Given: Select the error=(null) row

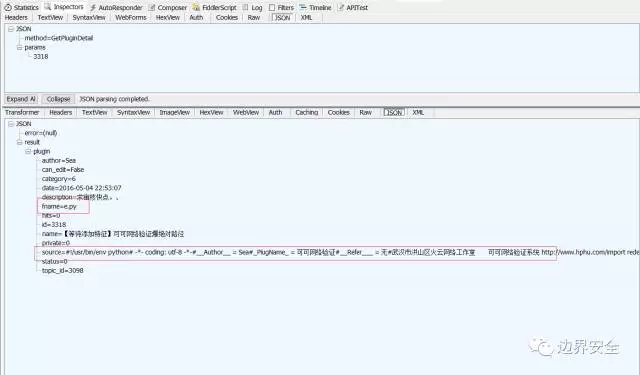Looking at the screenshot, I should (x=41, y=133).
